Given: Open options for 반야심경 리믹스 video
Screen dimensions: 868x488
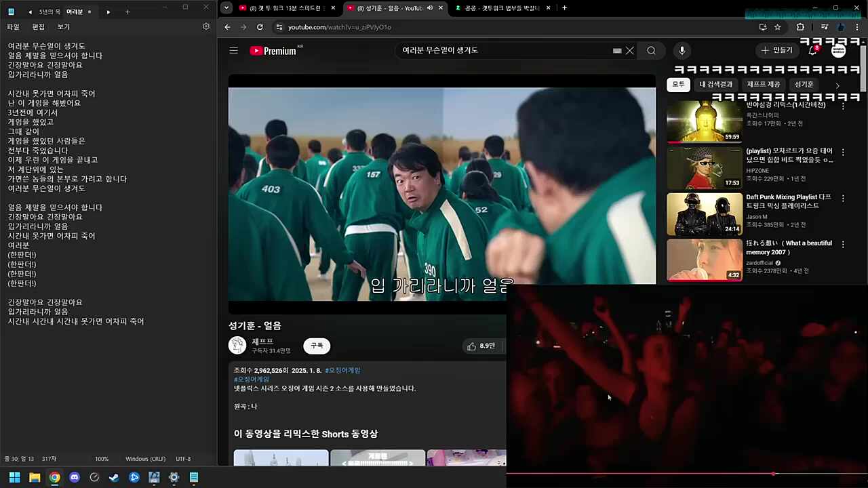Looking at the screenshot, I should coord(843,106).
